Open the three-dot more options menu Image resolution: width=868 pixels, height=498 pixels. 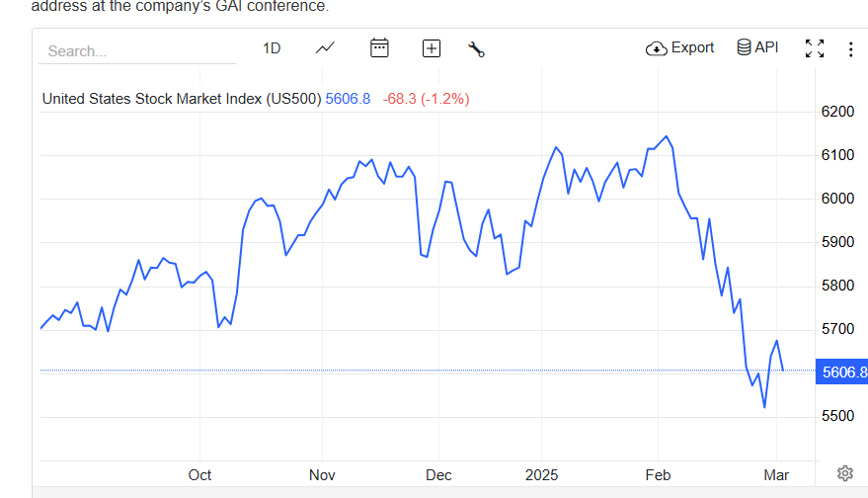(851, 48)
